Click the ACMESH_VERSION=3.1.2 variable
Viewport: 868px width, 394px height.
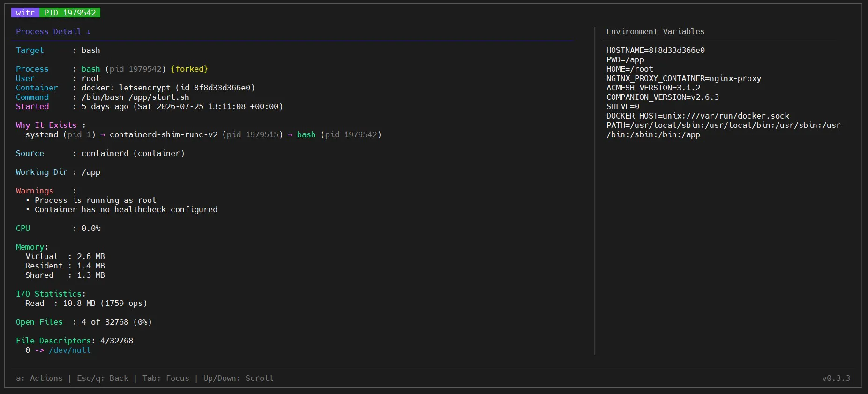(x=653, y=88)
